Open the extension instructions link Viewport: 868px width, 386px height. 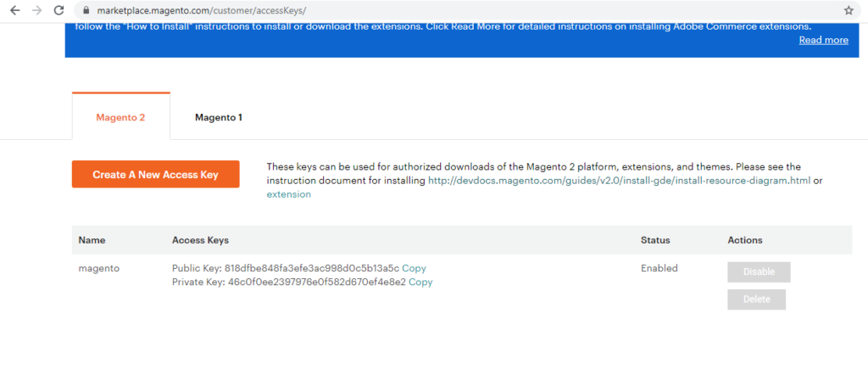288,194
